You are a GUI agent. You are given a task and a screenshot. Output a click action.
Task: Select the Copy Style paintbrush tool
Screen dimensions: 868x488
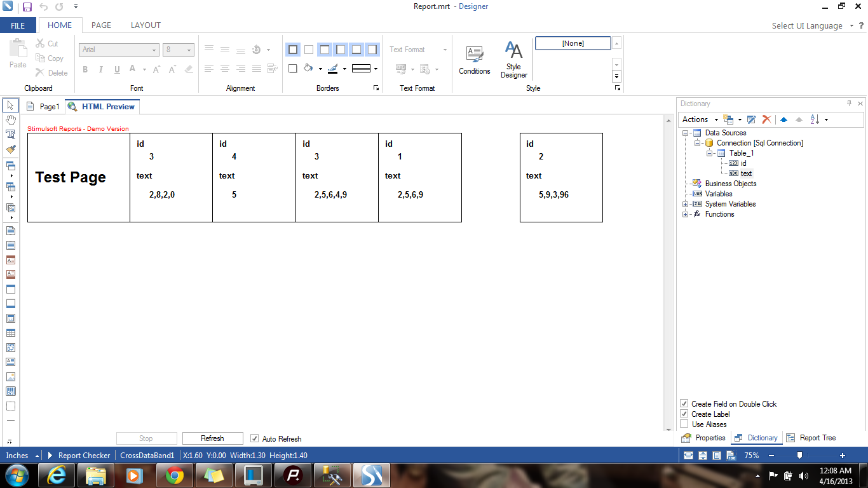(10, 149)
